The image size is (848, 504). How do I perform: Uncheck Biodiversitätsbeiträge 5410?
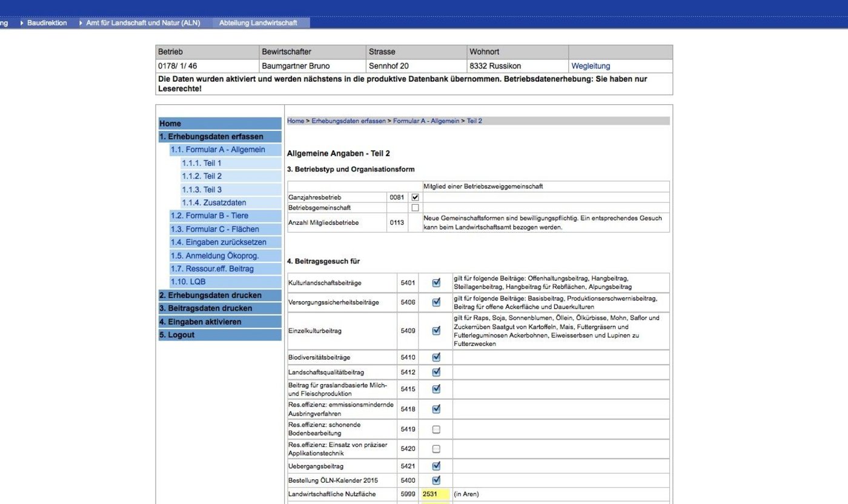(x=435, y=357)
